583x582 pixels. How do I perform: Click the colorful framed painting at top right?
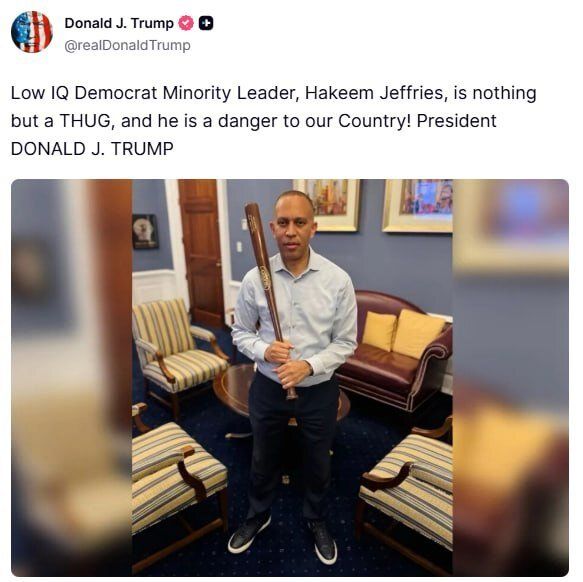click(x=417, y=206)
